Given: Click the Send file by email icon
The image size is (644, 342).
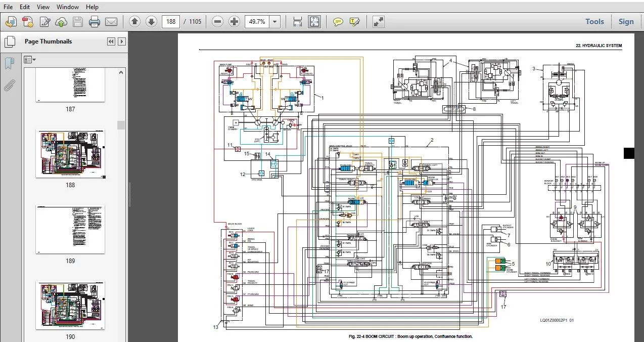Looking at the screenshot, I should click(x=111, y=22).
